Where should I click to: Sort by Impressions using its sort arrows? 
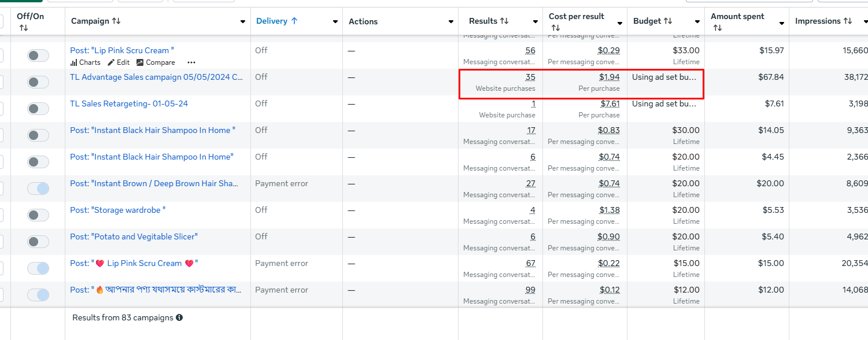[x=848, y=21]
